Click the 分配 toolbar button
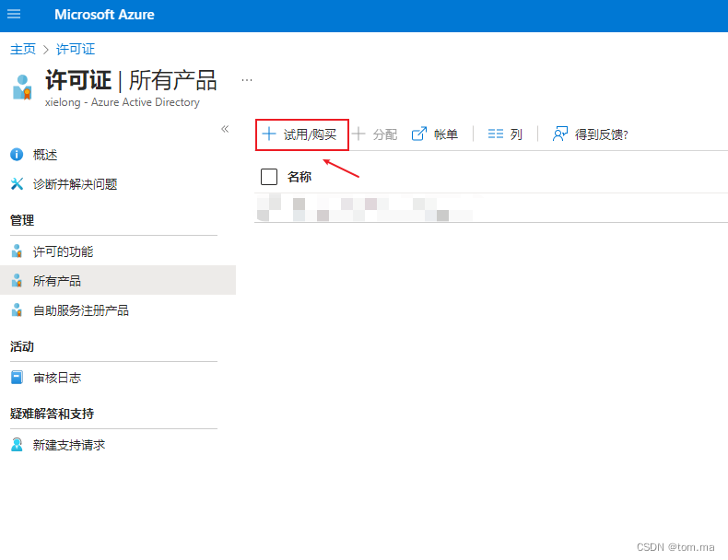 375,134
